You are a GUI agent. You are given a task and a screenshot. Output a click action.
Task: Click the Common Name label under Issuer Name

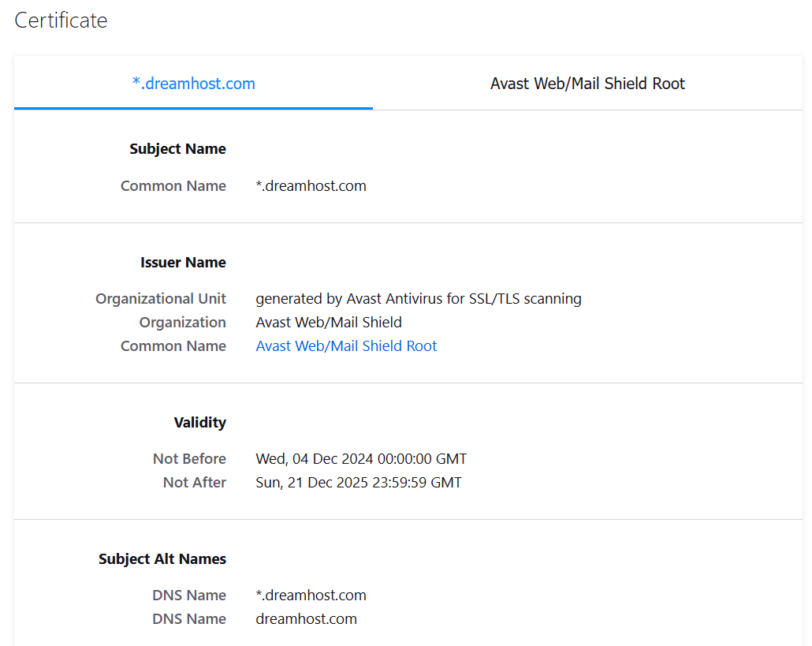click(173, 346)
